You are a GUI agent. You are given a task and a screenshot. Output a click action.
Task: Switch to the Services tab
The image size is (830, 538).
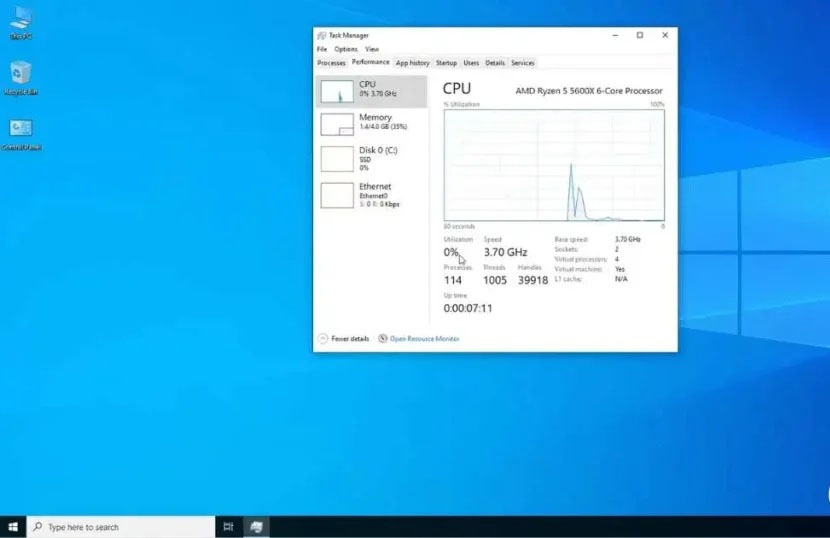(x=523, y=63)
